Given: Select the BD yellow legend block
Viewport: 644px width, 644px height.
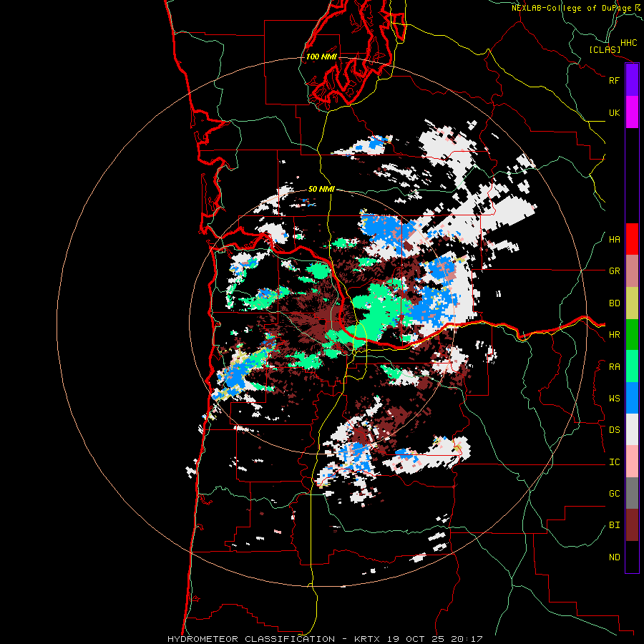Looking at the screenshot, I should pos(632,303).
